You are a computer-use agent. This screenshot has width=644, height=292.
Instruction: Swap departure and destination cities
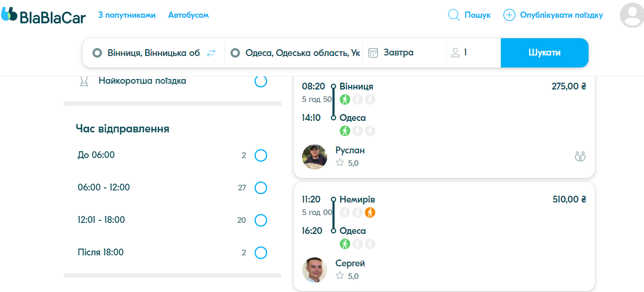tap(211, 53)
